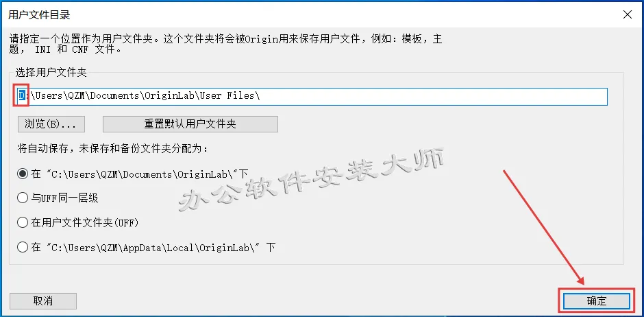
Task: Close the 用户文件目录 dialog with X
Action: (627, 15)
